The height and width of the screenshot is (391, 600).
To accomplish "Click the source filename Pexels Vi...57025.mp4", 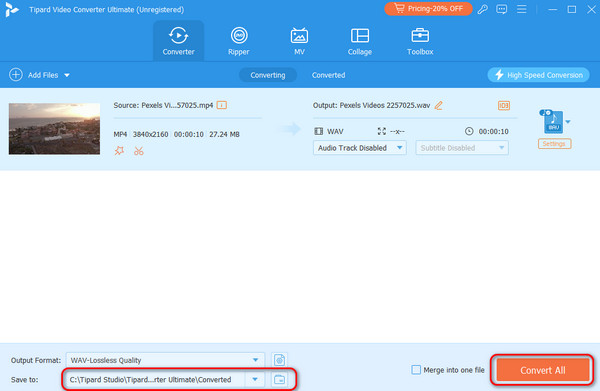I will tap(177, 105).
